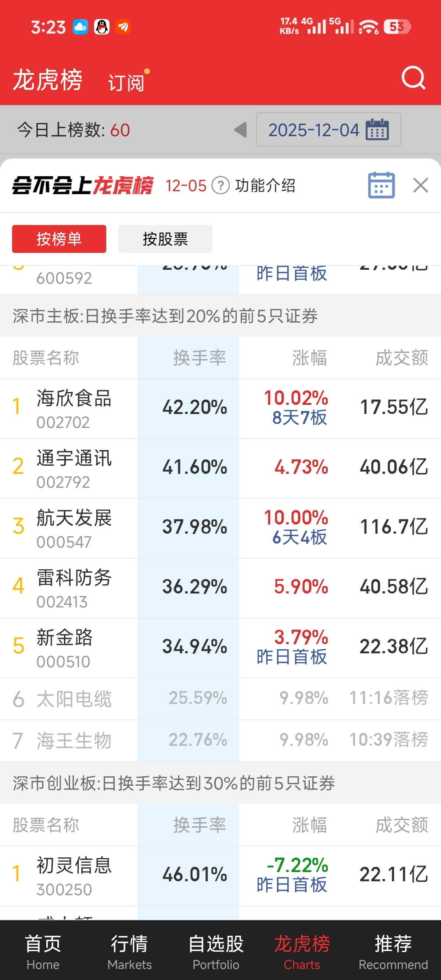The image size is (441, 980).
Task: Go to previous date arrow
Action: [240, 130]
